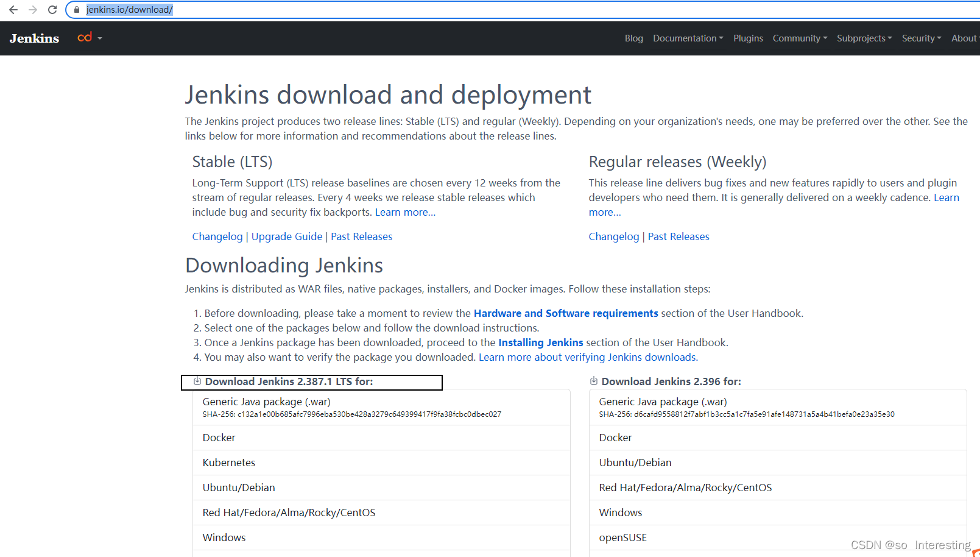Click the browser forward arrow

pyautogui.click(x=32, y=10)
